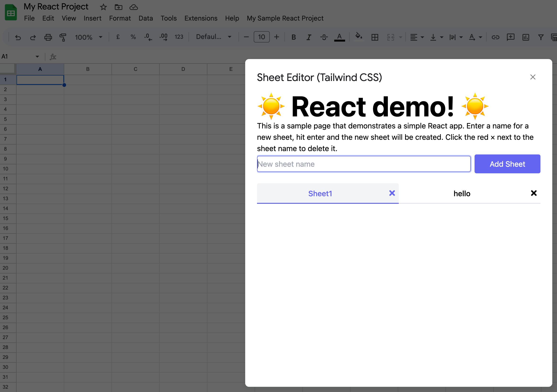Click the Insert comment icon

(x=510, y=37)
